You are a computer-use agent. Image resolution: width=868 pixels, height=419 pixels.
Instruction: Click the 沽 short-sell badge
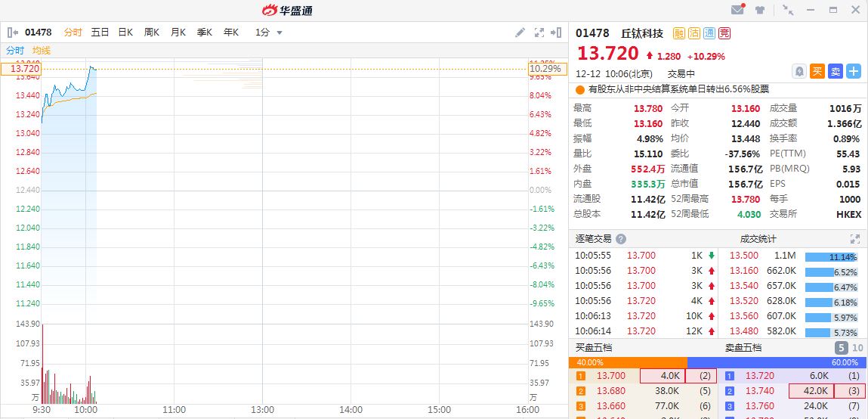pyautogui.click(x=694, y=33)
